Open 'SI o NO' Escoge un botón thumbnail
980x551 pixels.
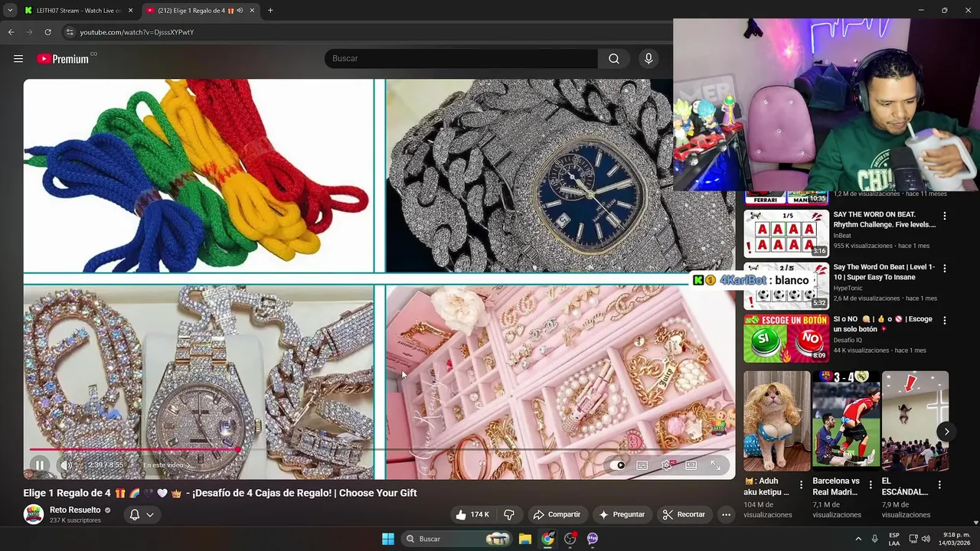coord(786,338)
